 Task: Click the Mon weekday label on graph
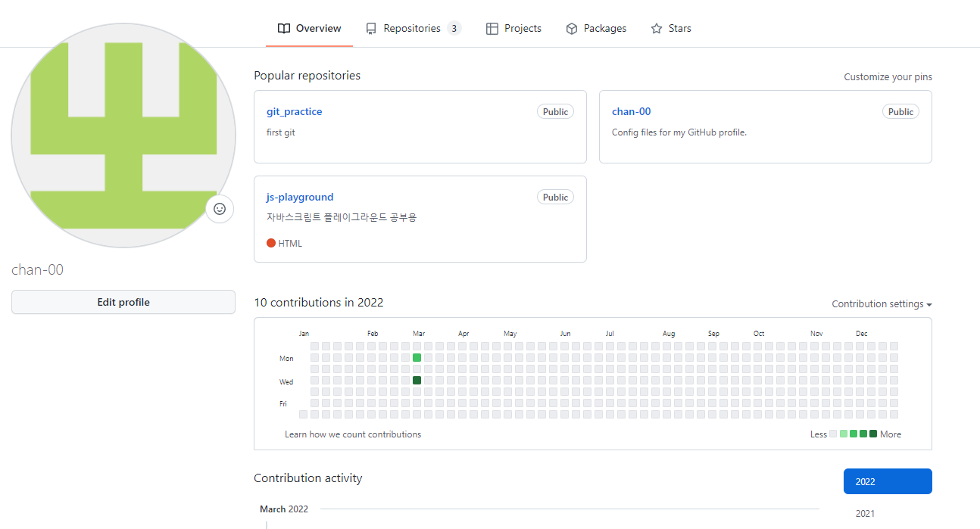[286, 359]
